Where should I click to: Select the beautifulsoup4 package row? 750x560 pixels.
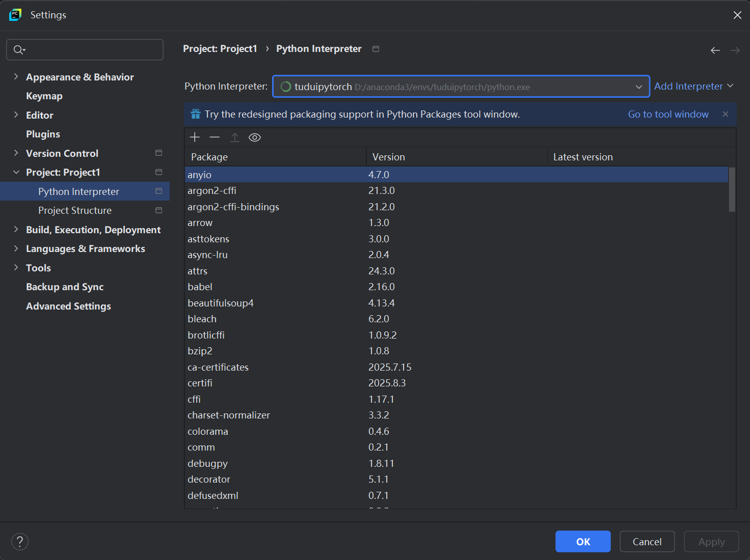(457, 303)
